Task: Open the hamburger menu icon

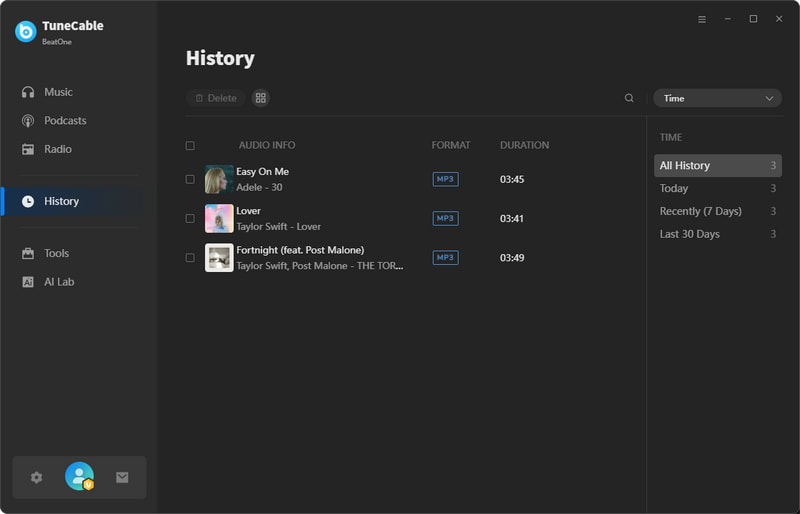Action: click(702, 19)
